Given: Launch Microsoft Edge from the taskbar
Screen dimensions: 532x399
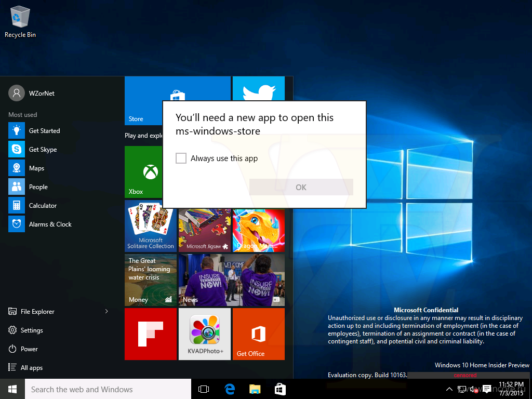Looking at the screenshot, I should click(230, 389).
